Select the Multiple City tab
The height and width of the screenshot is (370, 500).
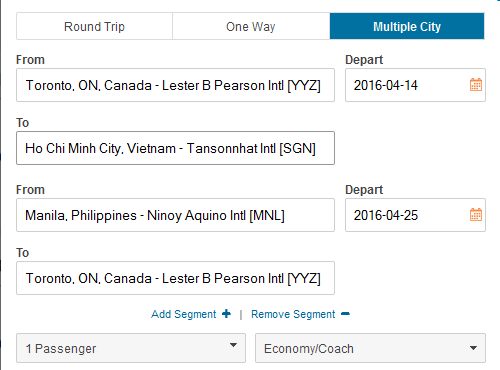click(x=407, y=26)
